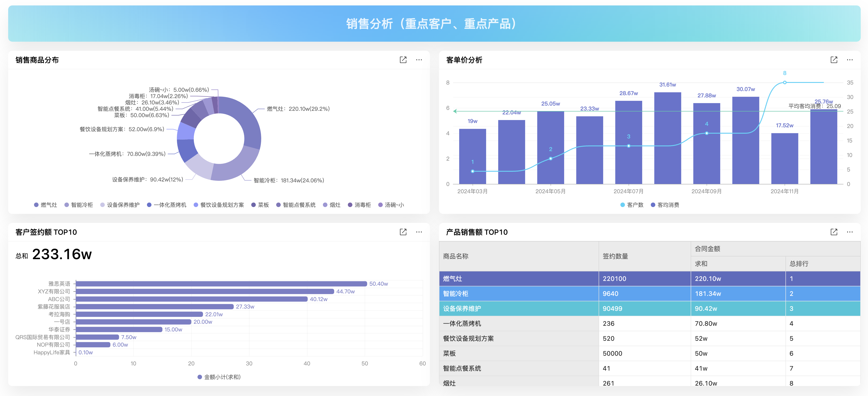Select the 燃气灶 donut slice label
Screen dimensions: 868x396
(x=298, y=109)
